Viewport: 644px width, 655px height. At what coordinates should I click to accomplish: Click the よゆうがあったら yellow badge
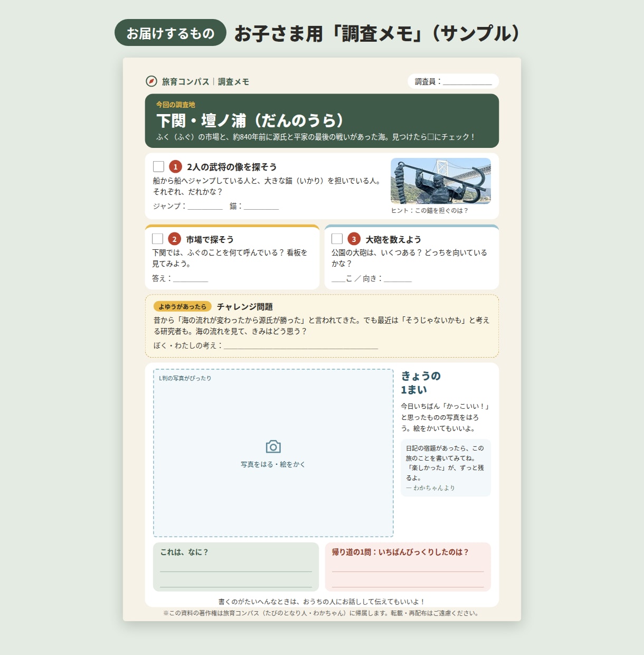(x=182, y=306)
